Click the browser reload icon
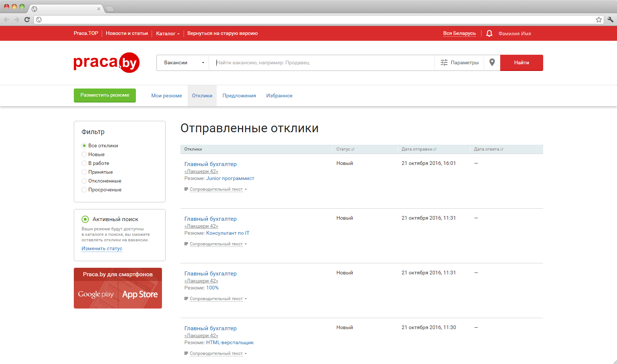The image size is (617, 364). tap(27, 19)
